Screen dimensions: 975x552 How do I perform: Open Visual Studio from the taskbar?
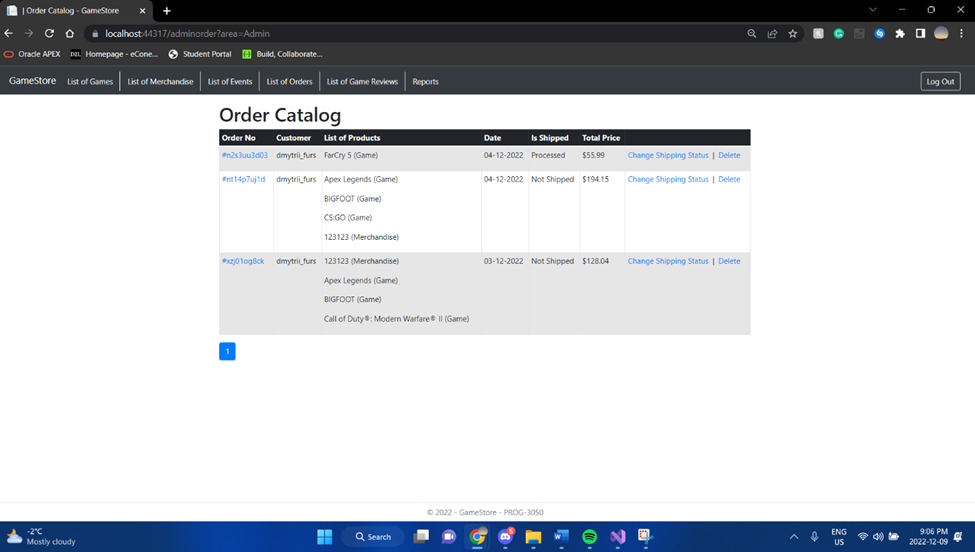click(x=617, y=536)
